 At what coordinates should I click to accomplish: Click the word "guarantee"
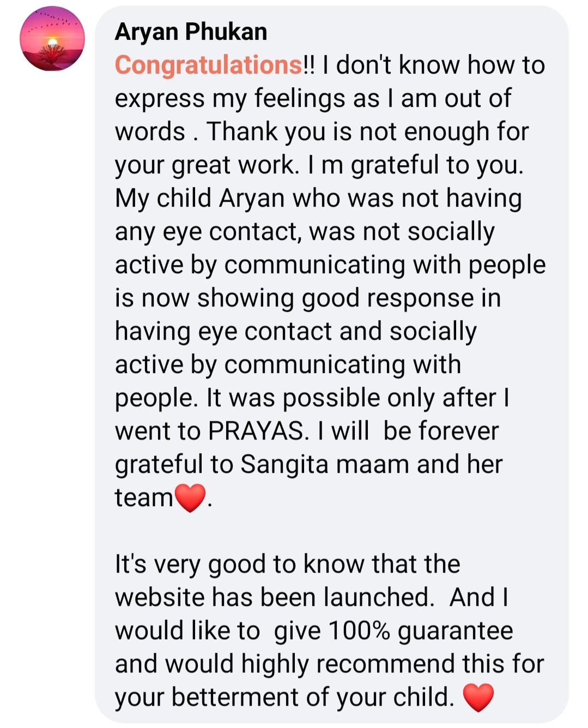(x=455, y=631)
